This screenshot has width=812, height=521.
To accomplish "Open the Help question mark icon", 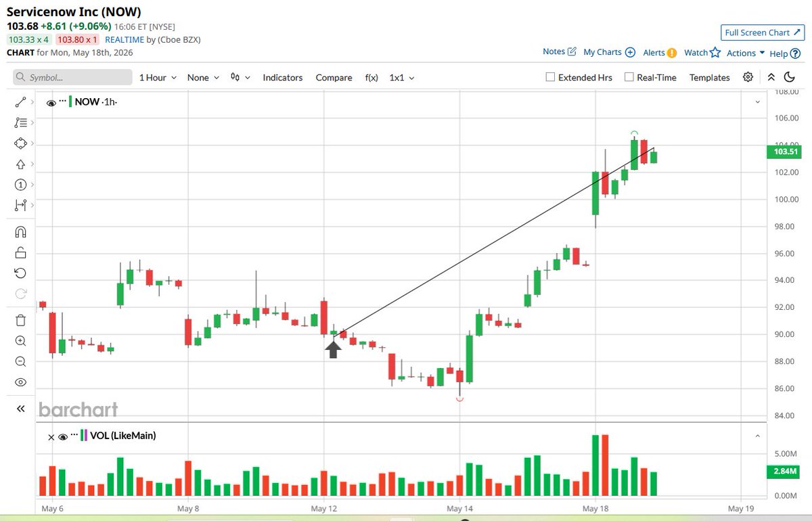I will click(795, 53).
